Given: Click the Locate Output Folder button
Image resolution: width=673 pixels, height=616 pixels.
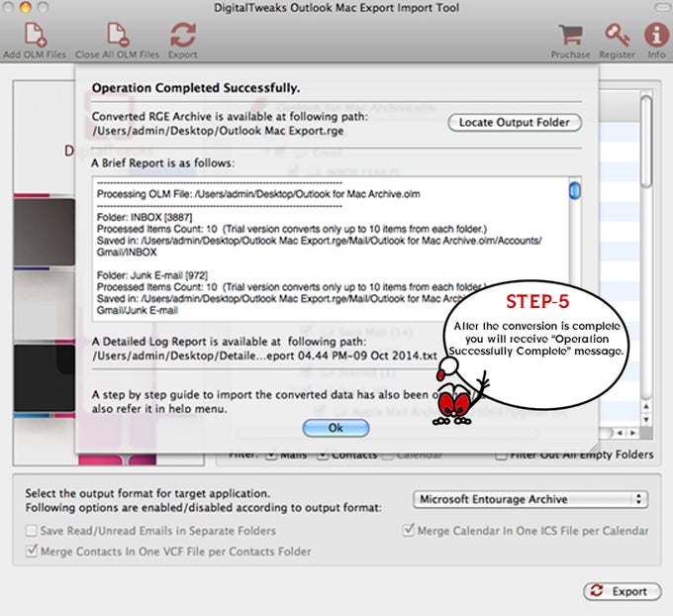Looking at the screenshot, I should pos(515,123).
